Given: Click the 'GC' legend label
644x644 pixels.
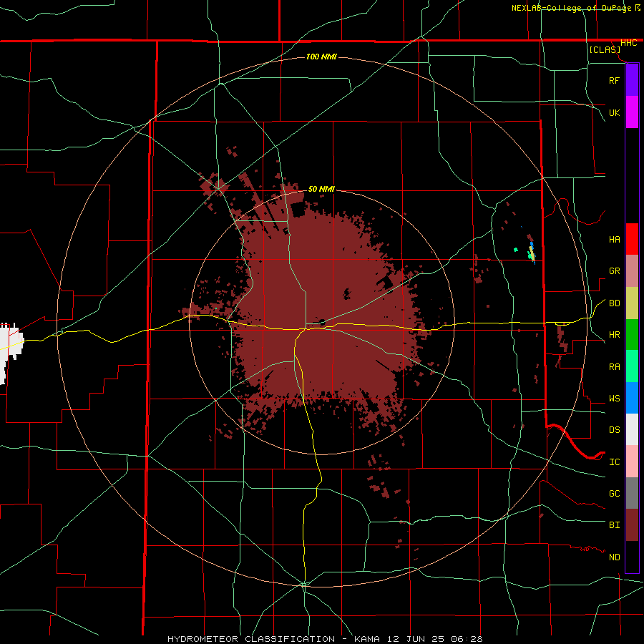Looking at the screenshot, I should click(614, 494).
